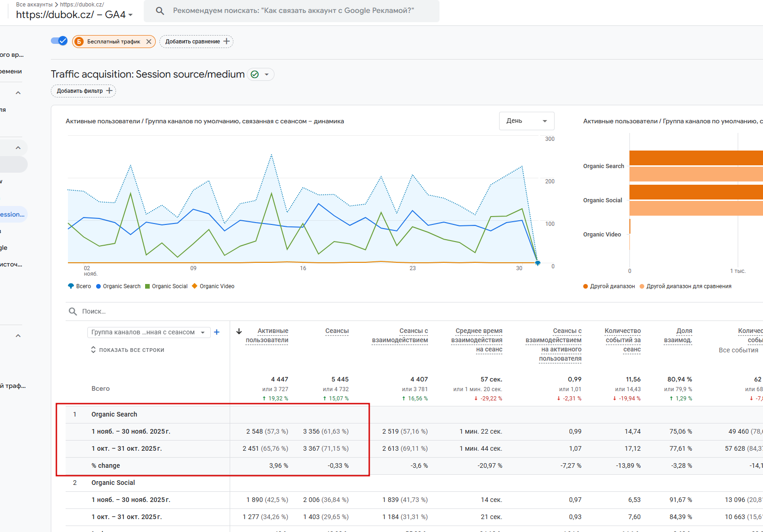This screenshot has width=763, height=532.
Task: Open the День granularity dropdown
Action: (x=526, y=121)
